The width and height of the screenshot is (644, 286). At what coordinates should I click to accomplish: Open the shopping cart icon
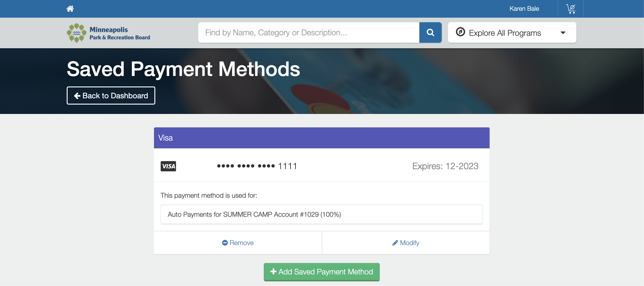571,8
